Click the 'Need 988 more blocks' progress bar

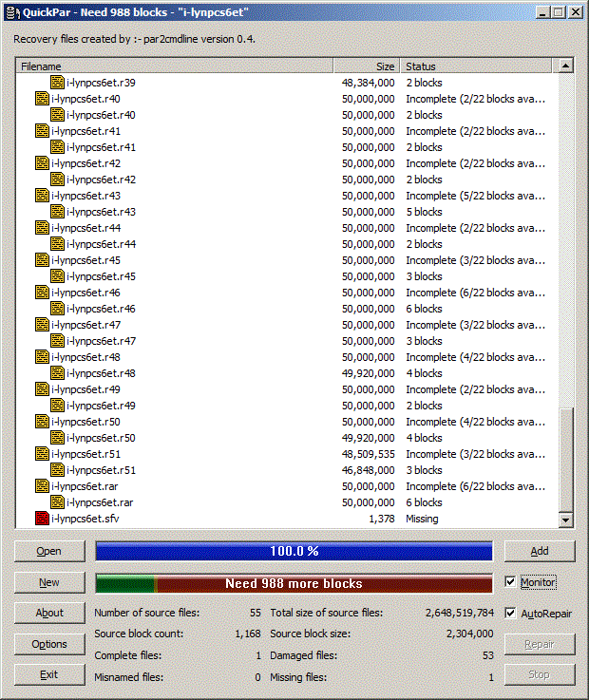coord(294,583)
